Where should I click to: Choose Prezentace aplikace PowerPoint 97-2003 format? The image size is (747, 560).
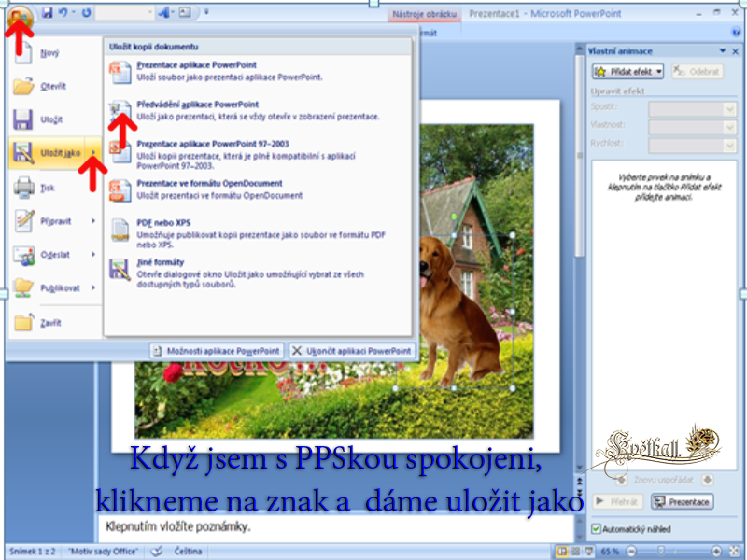(258, 154)
